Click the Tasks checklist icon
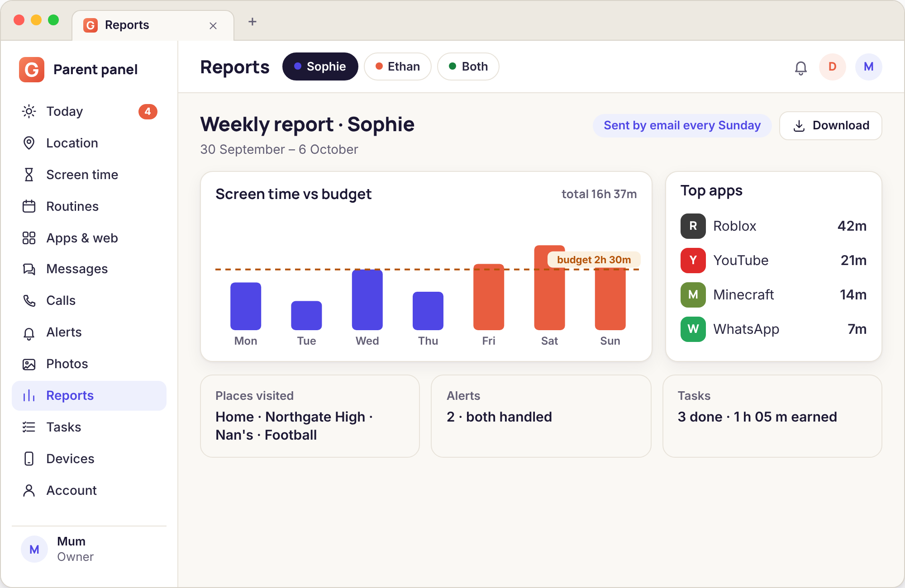Viewport: 905px width, 588px height. tap(29, 427)
